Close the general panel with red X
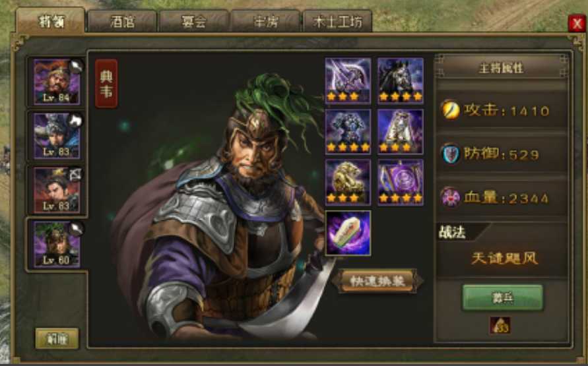588x366 pixels. (x=577, y=24)
